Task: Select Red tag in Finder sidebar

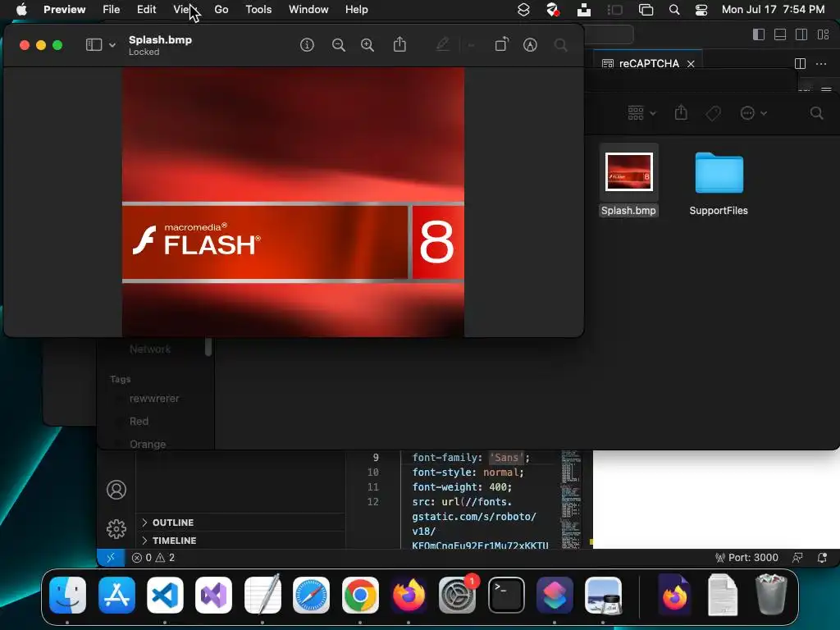Action: pos(139,422)
